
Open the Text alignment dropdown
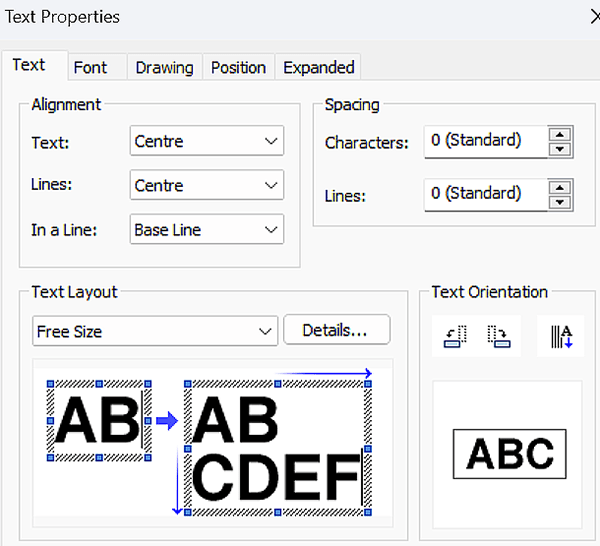coord(207,142)
